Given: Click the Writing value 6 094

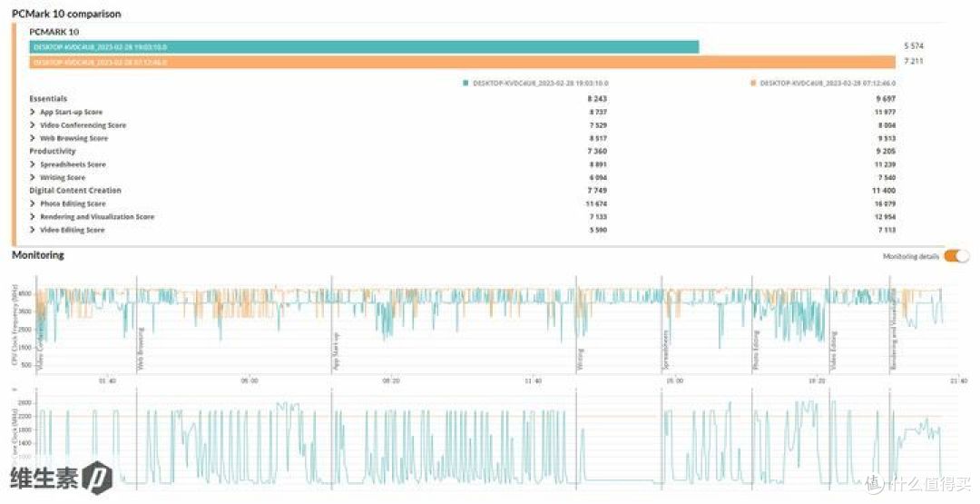Looking at the screenshot, I should click(598, 178).
